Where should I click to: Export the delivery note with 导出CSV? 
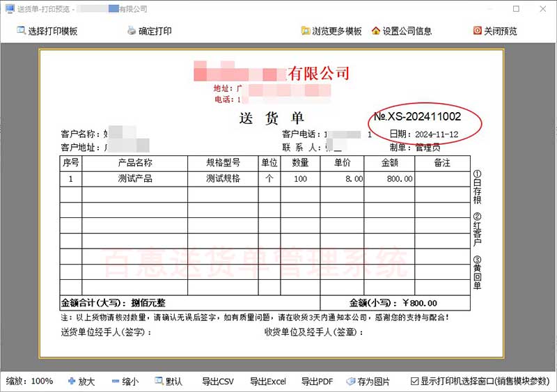click(x=217, y=382)
